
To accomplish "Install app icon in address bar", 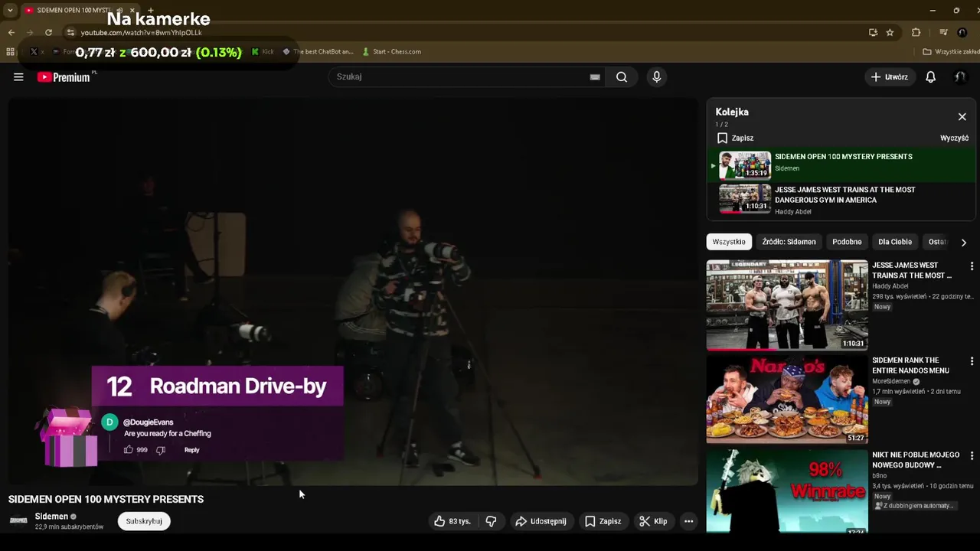I will click(x=873, y=32).
